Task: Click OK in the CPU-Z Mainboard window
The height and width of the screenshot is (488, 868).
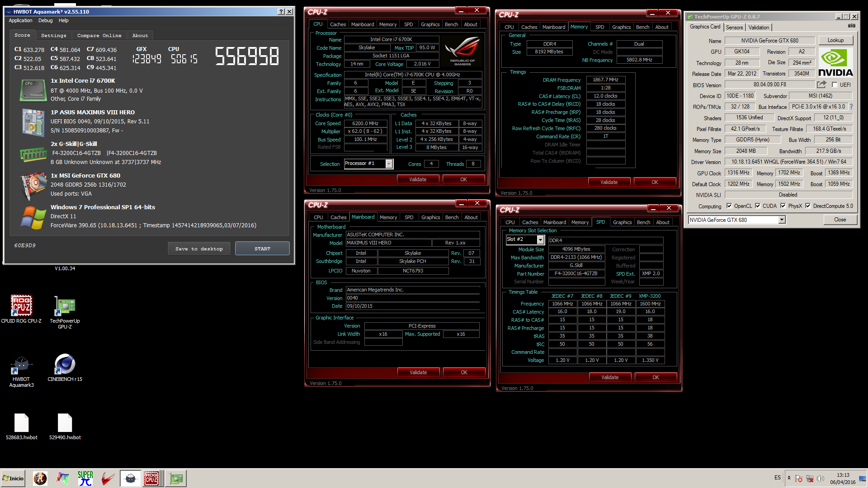Action: tap(464, 372)
